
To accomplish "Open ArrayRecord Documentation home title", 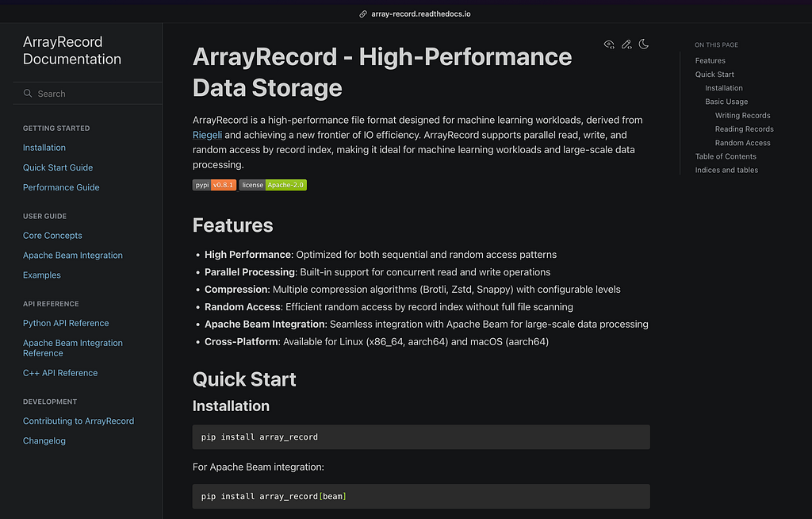I will 72,50.
